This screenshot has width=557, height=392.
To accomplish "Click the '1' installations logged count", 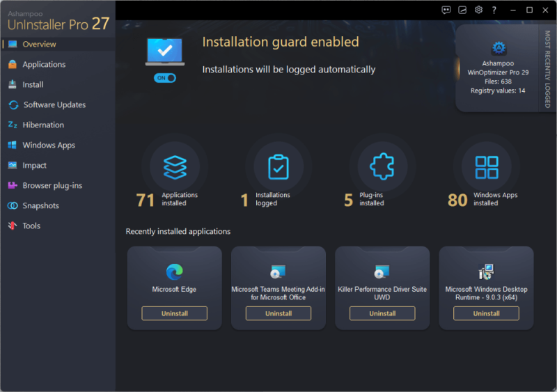I will pos(244,200).
